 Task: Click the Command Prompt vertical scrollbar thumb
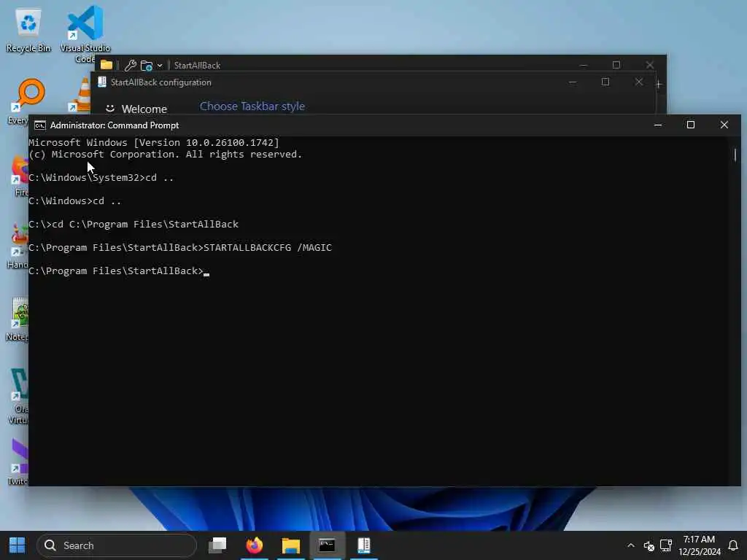coord(735,155)
